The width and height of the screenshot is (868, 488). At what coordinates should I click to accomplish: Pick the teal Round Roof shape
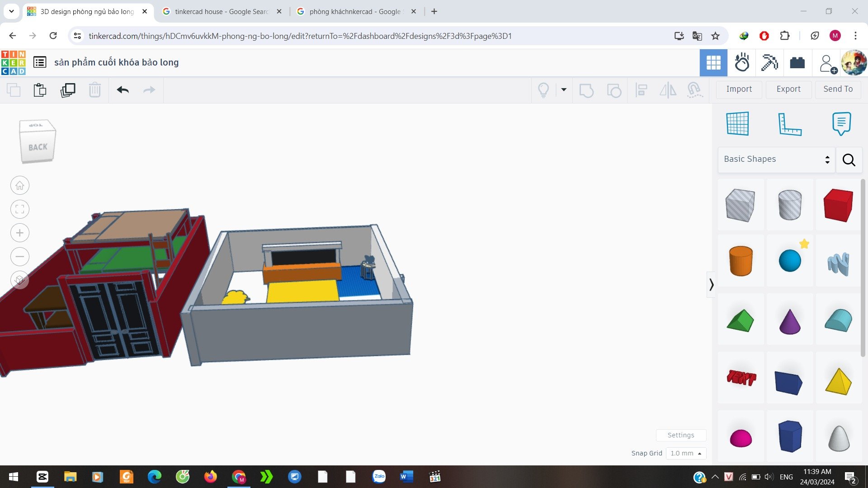839,320
